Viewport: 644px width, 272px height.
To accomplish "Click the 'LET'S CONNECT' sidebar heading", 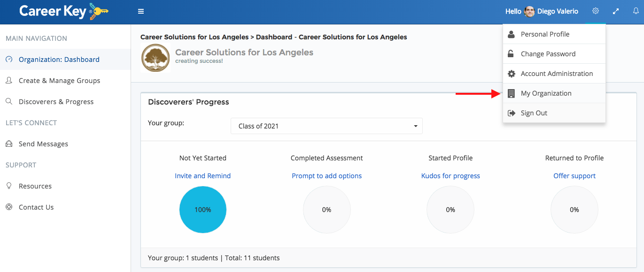I will click(x=31, y=123).
